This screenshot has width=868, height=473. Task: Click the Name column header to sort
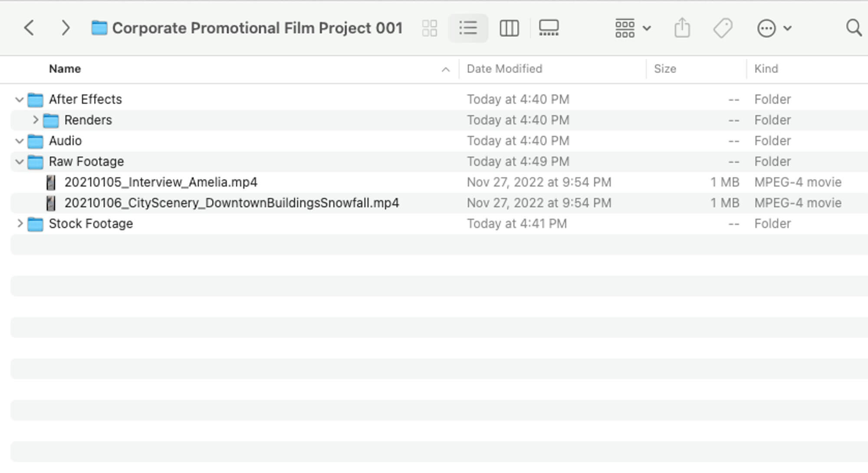click(x=65, y=69)
